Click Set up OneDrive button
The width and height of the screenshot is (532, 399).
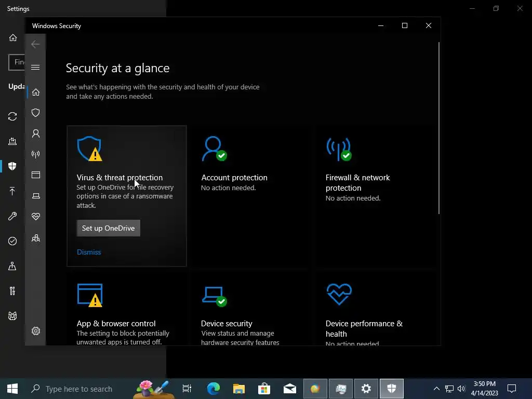(x=108, y=228)
